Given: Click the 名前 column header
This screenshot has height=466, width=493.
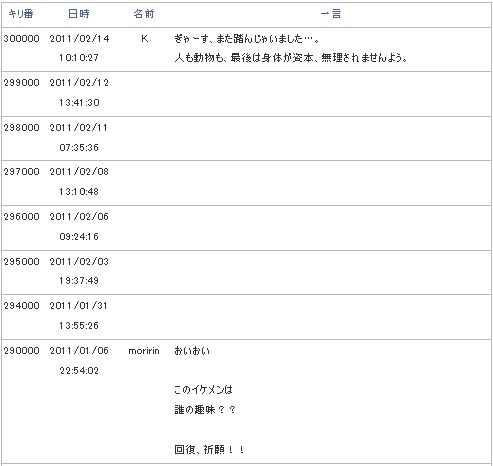Looking at the screenshot, I should coord(144,14).
